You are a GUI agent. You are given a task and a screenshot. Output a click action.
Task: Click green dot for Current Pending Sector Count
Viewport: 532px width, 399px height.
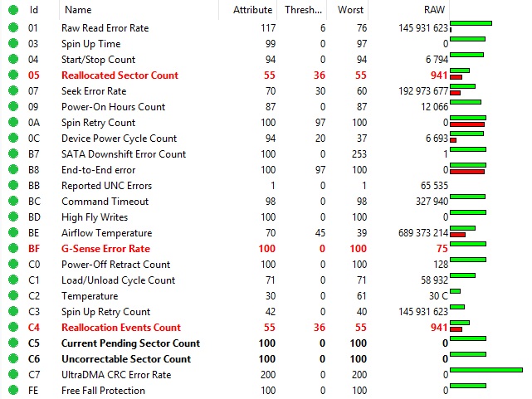click(13, 343)
